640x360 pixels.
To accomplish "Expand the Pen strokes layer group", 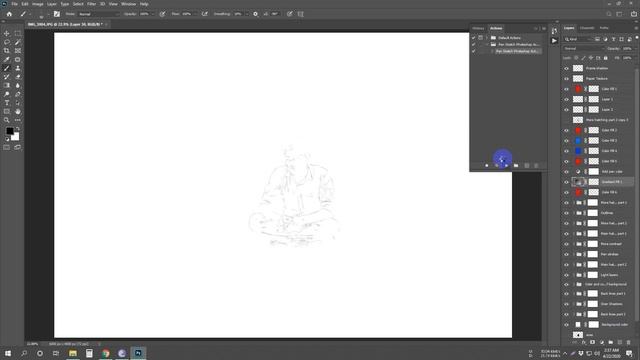I will click(573, 254).
